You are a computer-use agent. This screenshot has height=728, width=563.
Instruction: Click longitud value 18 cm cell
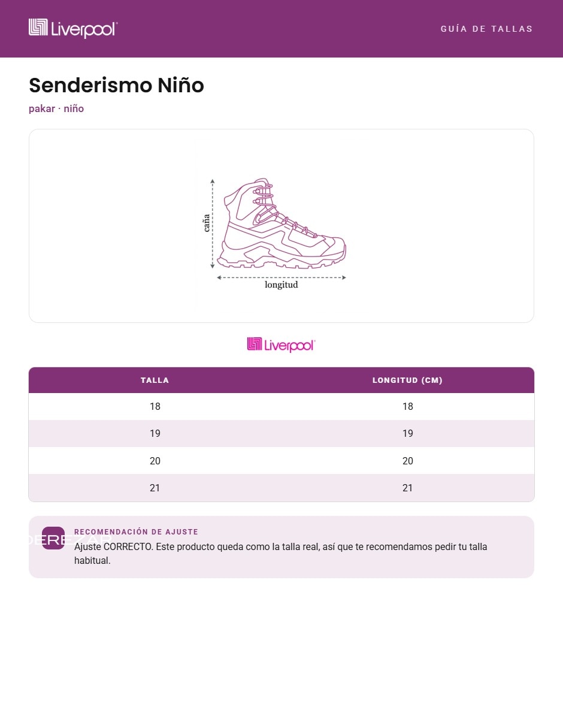tap(408, 407)
